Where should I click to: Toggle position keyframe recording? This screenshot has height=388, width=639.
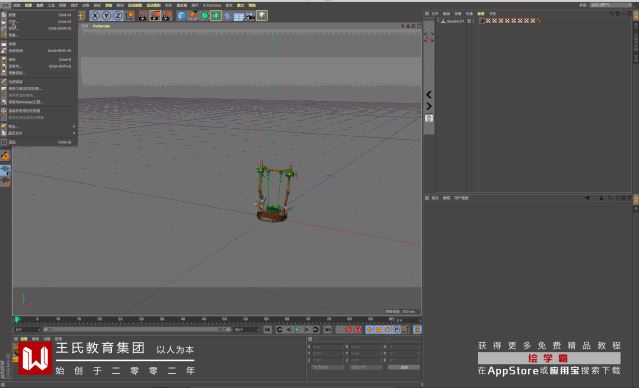(370, 329)
